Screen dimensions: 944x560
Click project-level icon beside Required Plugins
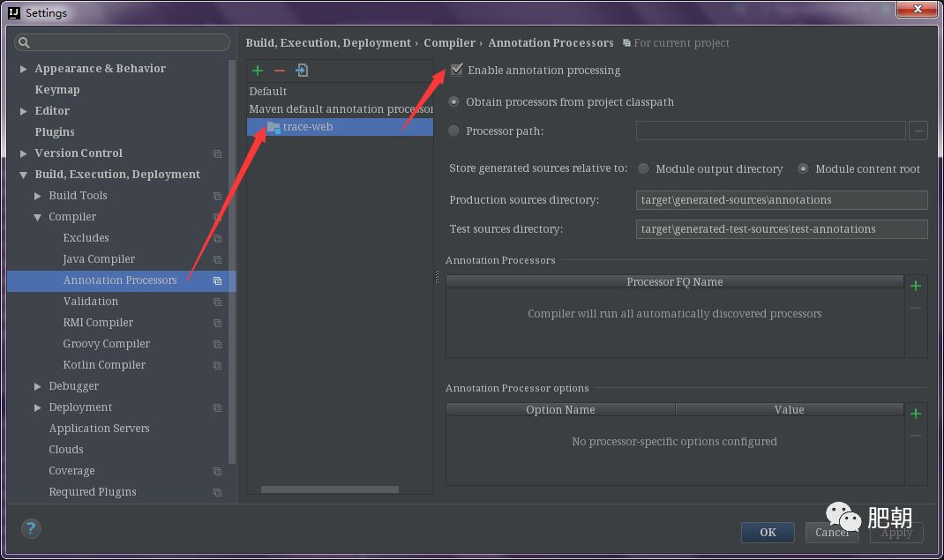pos(217,492)
